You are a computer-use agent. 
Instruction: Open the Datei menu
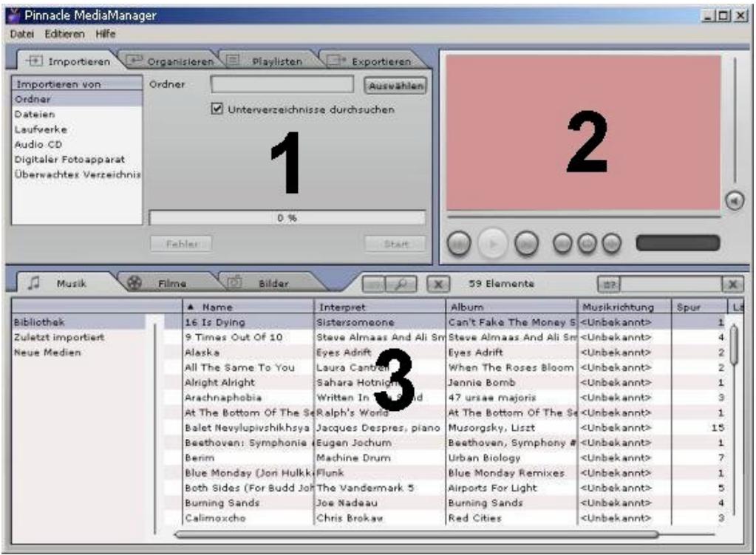tap(22, 34)
